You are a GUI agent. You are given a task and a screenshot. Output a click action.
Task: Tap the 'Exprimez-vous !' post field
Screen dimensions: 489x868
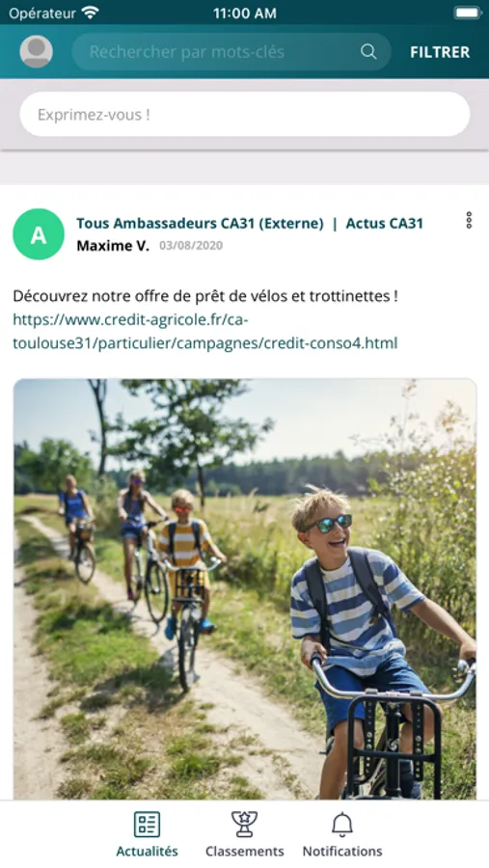245,114
